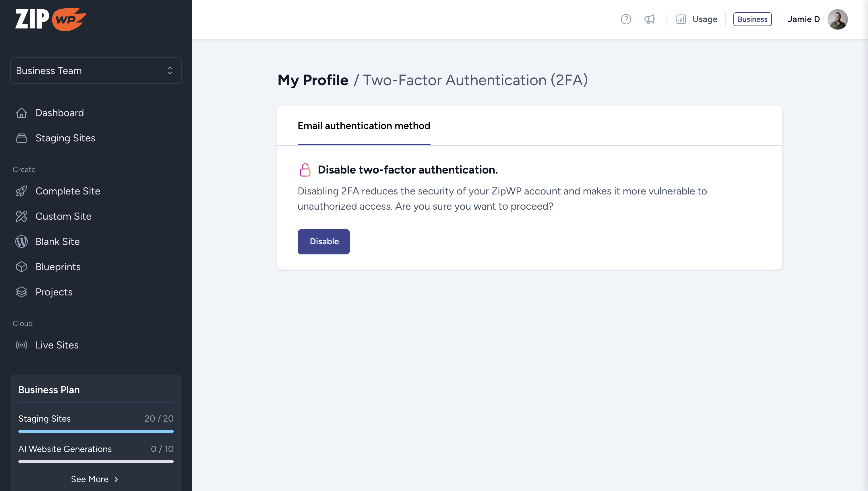Click the Blank Site WordPress icon
The width and height of the screenshot is (868, 491).
pos(21,241)
